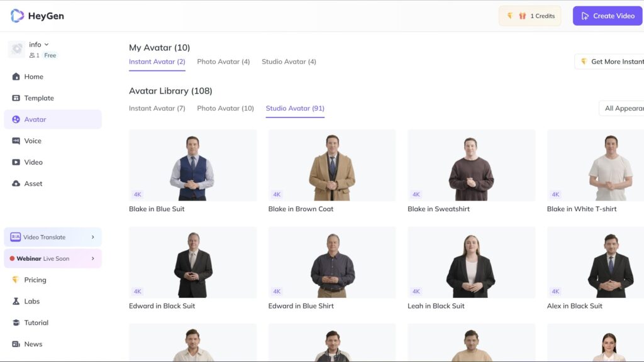Click the 'Alex in Black Suit' label
644x362 pixels.
[575, 306]
